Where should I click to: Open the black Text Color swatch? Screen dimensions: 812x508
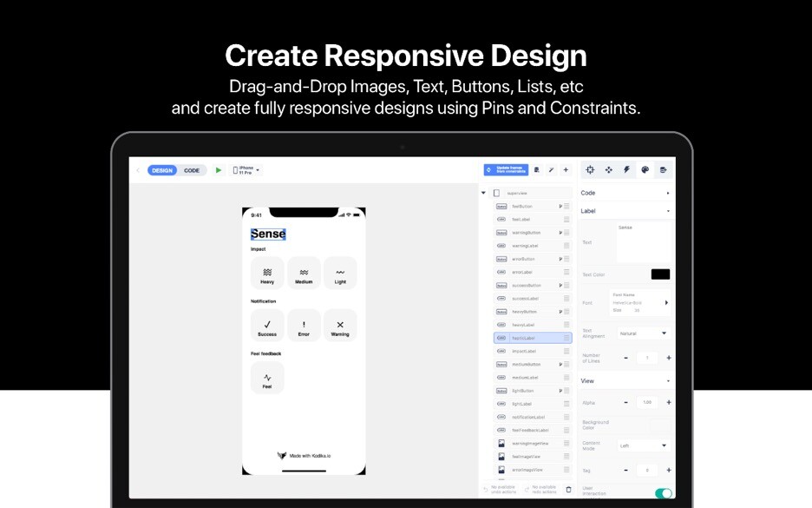pyautogui.click(x=660, y=274)
